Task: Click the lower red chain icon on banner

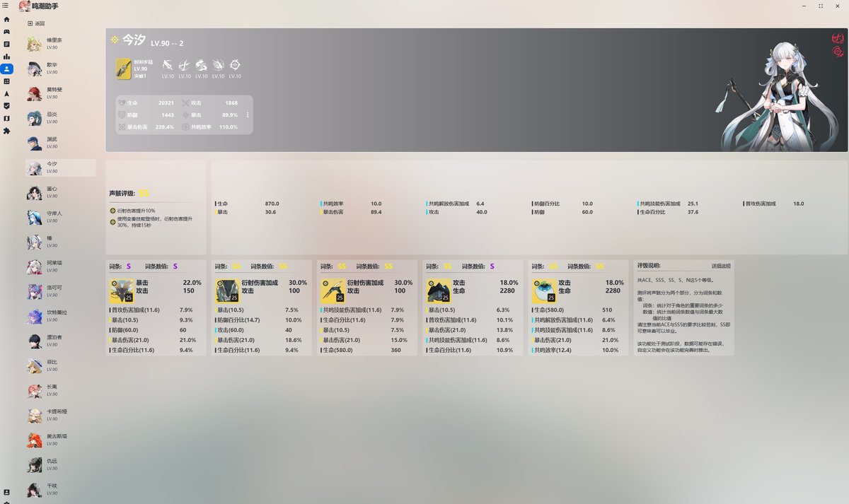Action: pos(838,52)
